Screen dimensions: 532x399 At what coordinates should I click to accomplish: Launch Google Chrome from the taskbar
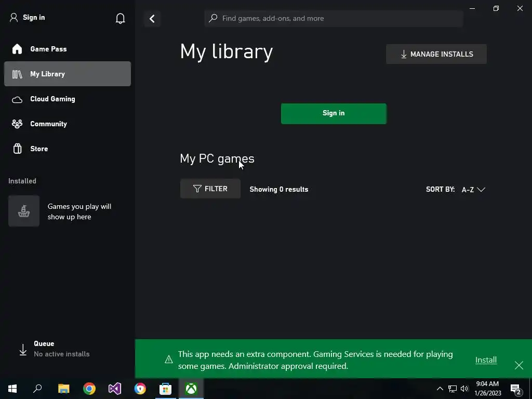coord(89,389)
